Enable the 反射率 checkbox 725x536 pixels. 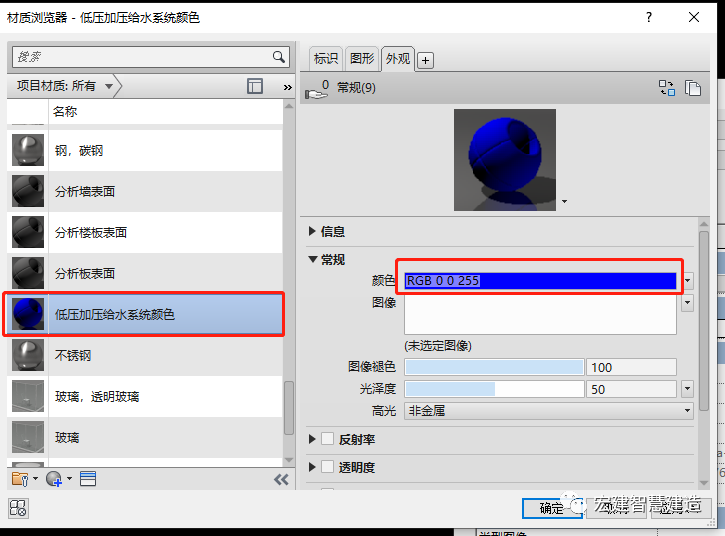coord(327,439)
